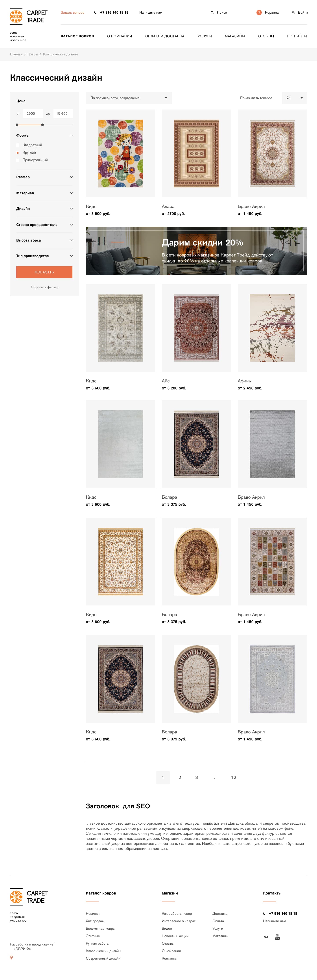Click the right handle of the price slider
The height and width of the screenshot is (980, 317).
42,125
